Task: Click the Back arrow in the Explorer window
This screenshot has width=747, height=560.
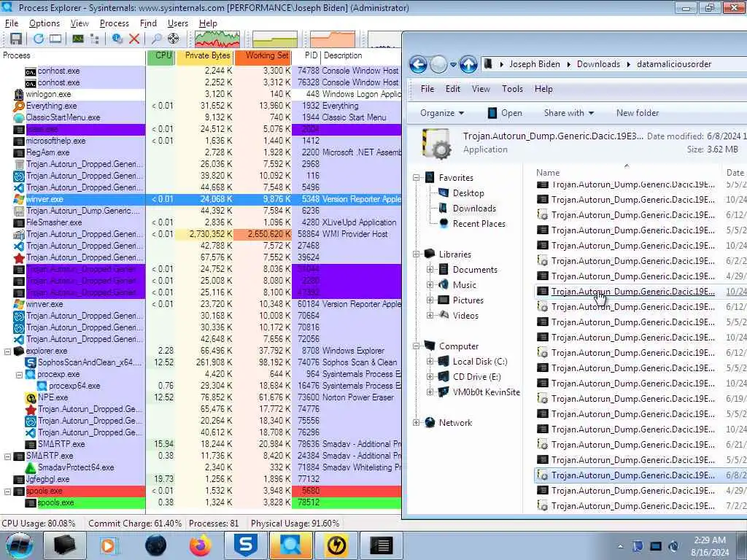Action: coord(418,64)
